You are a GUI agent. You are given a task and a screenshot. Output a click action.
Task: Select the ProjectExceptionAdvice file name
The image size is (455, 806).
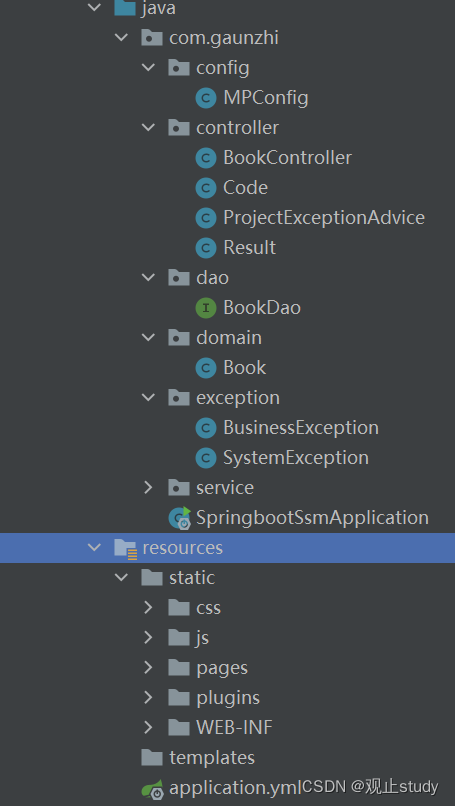point(324,218)
